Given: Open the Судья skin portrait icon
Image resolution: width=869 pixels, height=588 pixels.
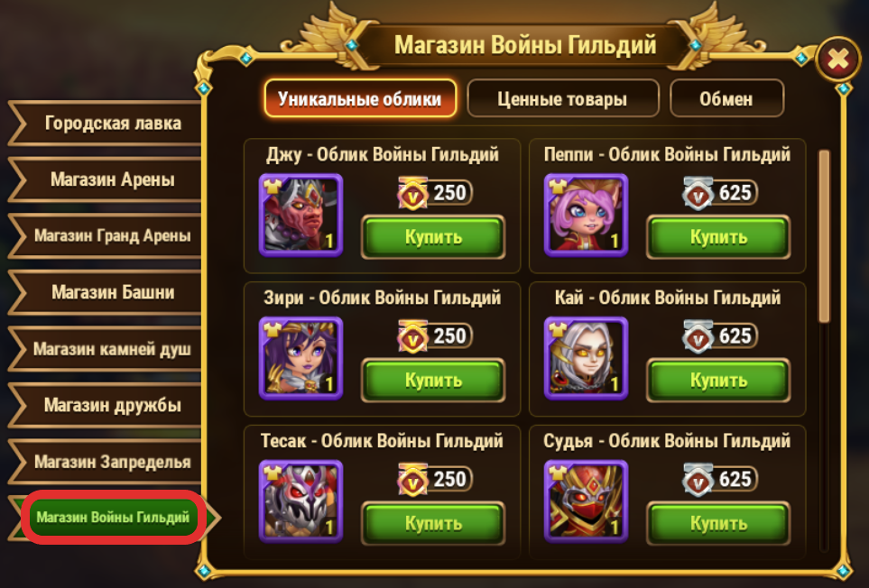Looking at the screenshot, I should [x=587, y=501].
